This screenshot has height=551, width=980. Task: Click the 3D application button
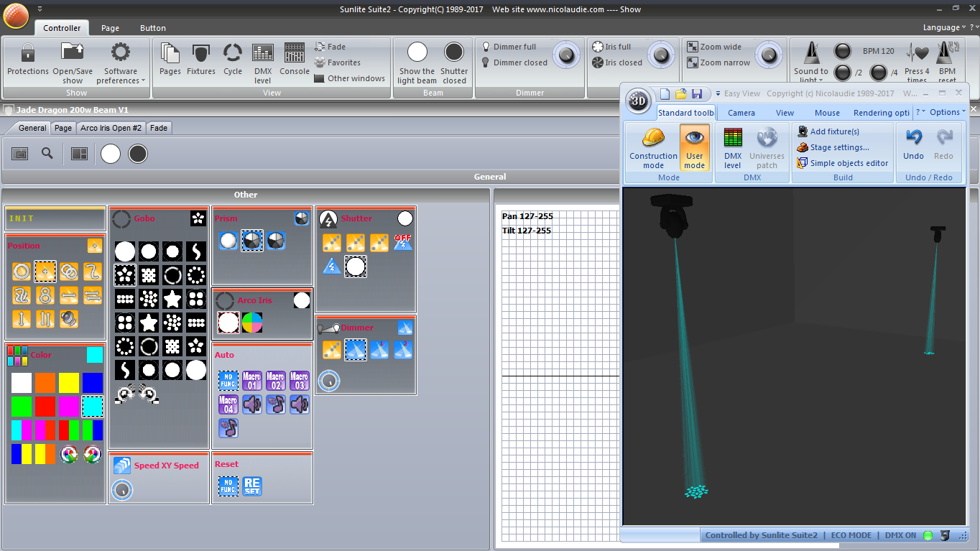pos(638,101)
